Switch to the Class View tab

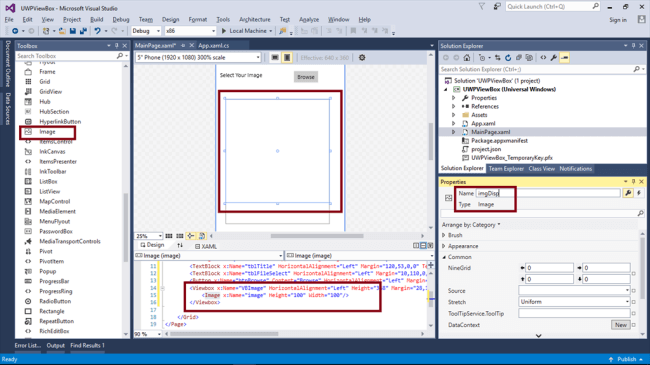541,168
